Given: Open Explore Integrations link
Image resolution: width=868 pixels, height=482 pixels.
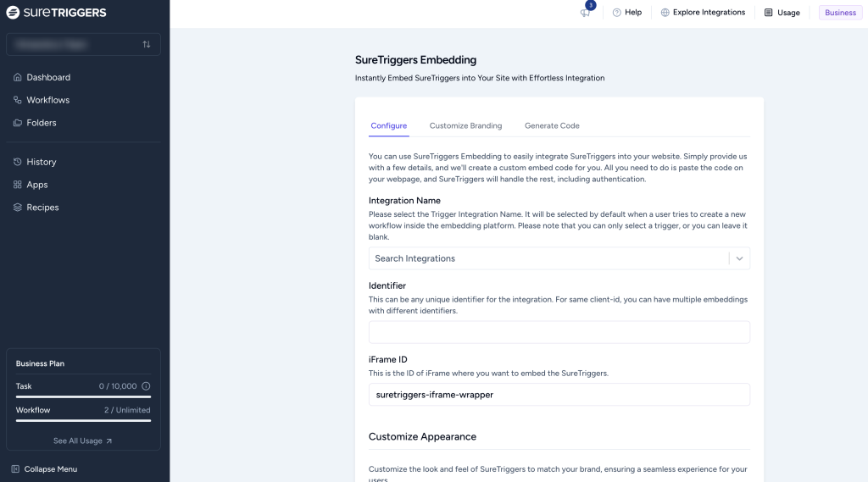Looking at the screenshot, I should [703, 13].
